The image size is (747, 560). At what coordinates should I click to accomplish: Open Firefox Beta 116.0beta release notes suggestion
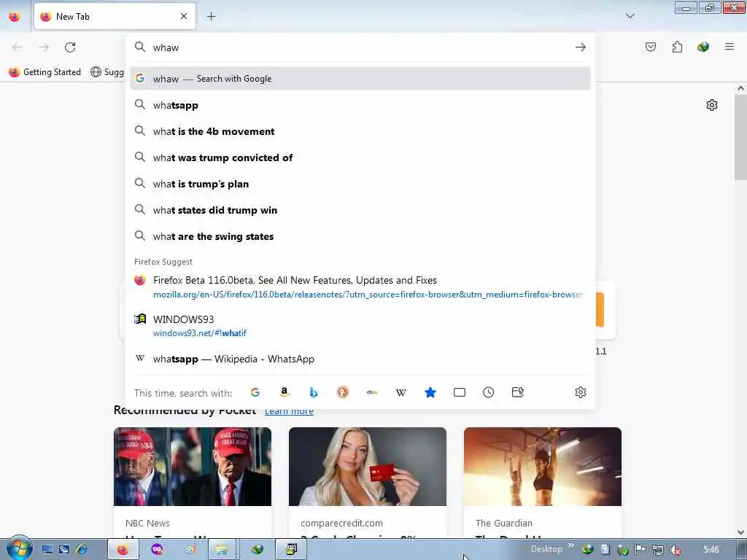(x=360, y=287)
